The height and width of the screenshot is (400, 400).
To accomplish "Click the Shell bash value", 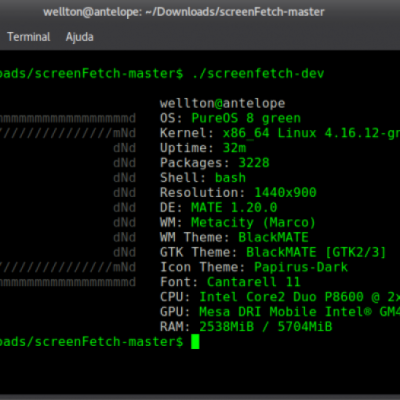I will pos(230,178).
